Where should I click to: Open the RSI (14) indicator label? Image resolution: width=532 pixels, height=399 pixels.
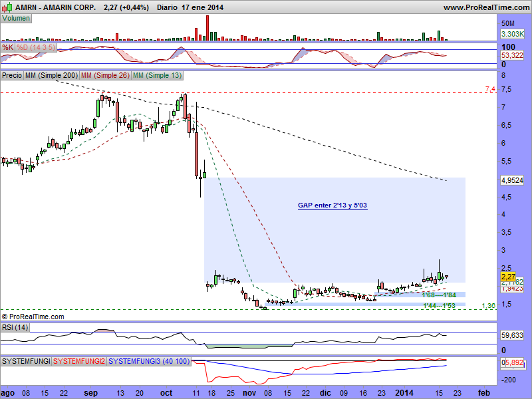coord(15,327)
